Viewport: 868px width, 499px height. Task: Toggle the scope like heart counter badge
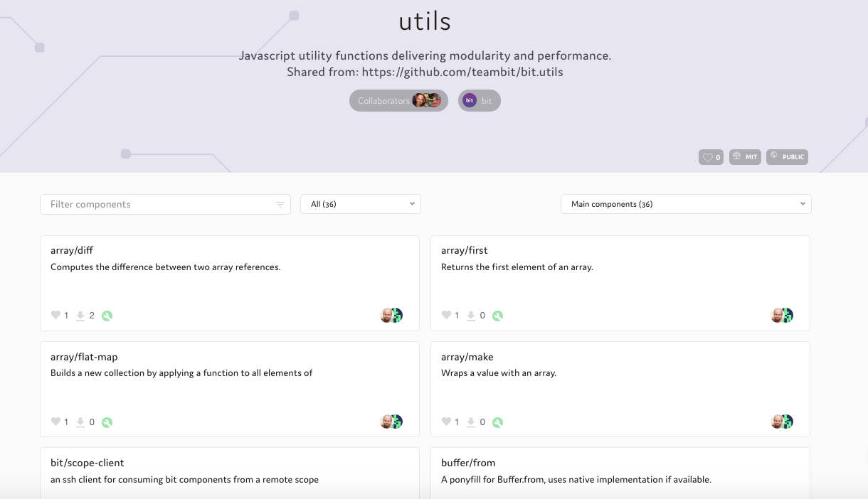coord(711,157)
